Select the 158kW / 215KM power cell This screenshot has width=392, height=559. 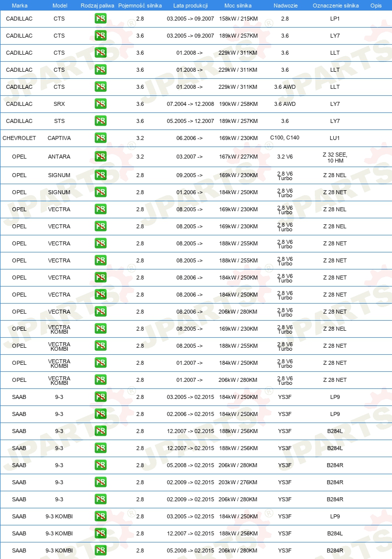pos(238,19)
